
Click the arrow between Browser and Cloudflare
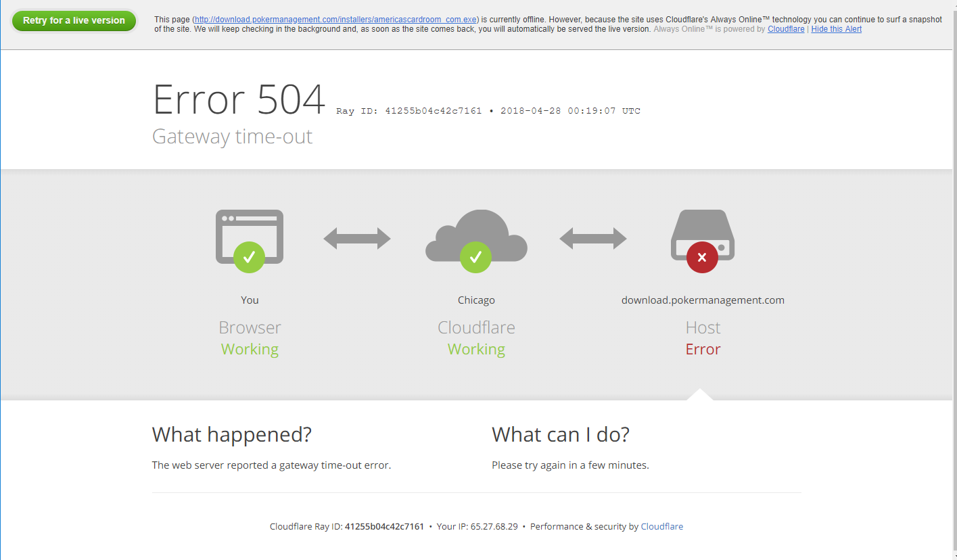(357, 238)
